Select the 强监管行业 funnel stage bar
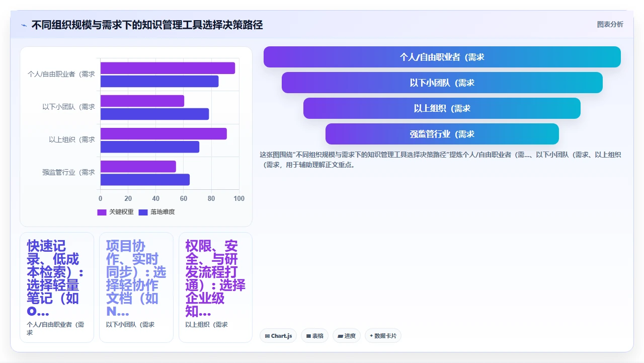This screenshot has height=363, width=644. pos(442,134)
